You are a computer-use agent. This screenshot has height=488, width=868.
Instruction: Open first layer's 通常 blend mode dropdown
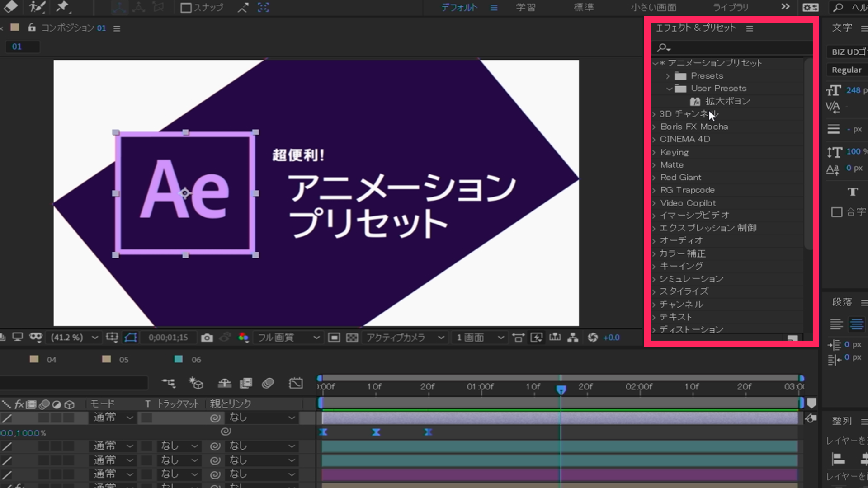coord(113,418)
